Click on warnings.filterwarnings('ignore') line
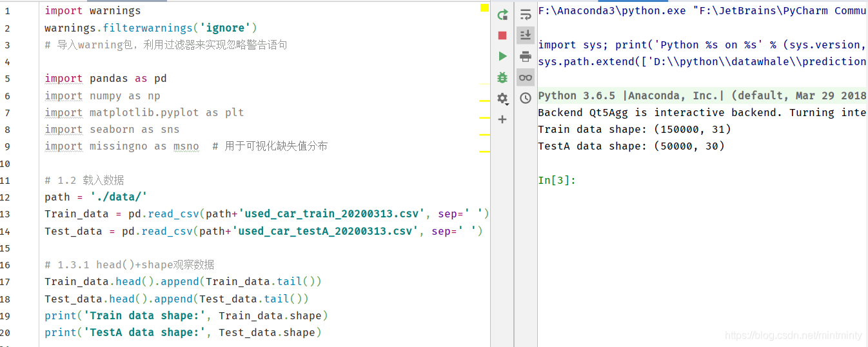 (151, 28)
